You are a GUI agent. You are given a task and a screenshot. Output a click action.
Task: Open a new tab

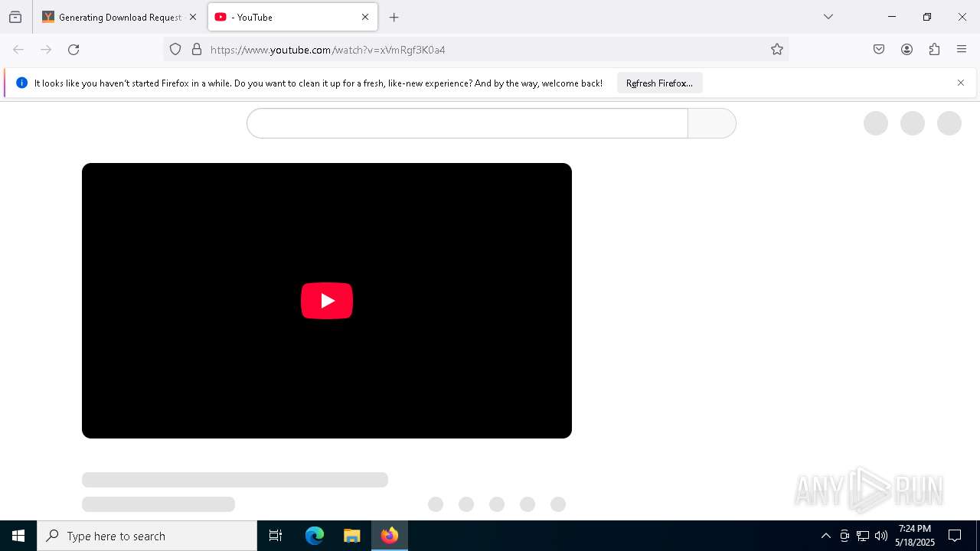[394, 17]
